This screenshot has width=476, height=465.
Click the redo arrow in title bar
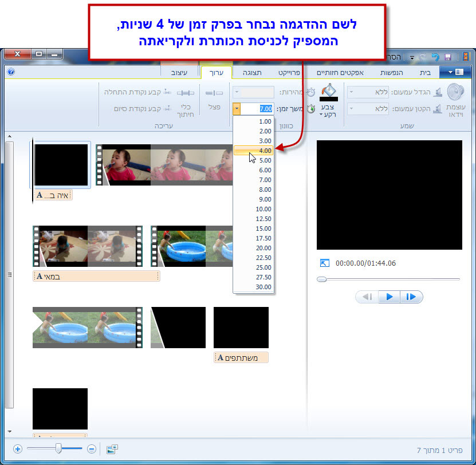click(x=422, y=57)
